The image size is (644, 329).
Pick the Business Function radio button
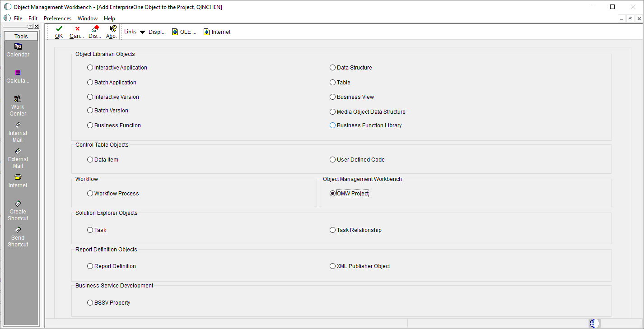tap(90, 125)
